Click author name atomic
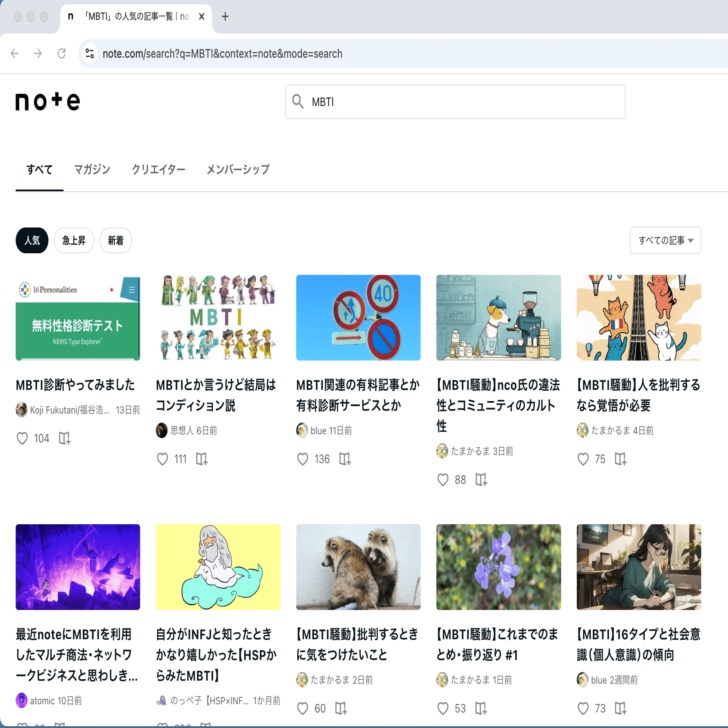The width and height of the screenshot is (728, 728). click(x=42, y=701)
